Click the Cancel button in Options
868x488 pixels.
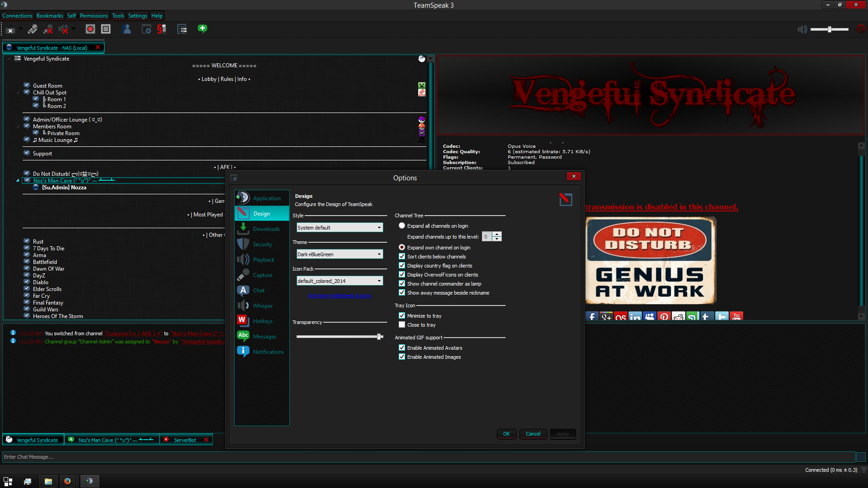[x=533, y=434]
